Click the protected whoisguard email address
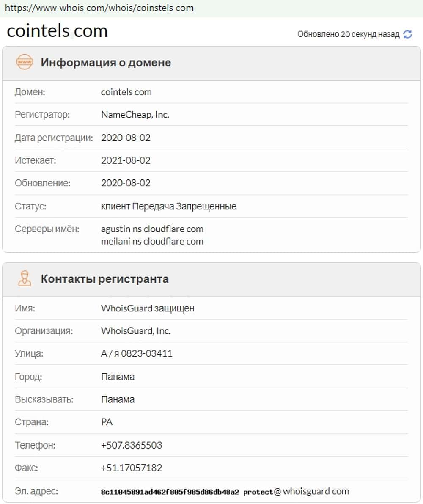423x504 pixels. 225,492
